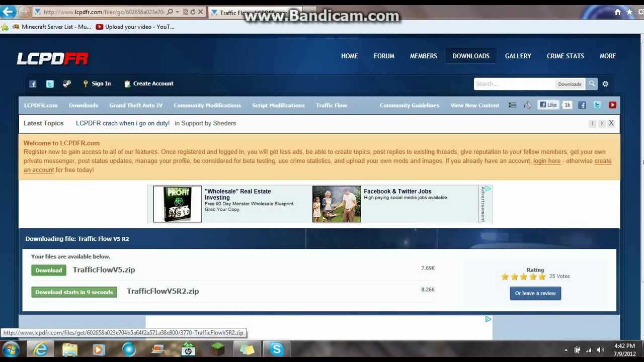Stop loading with the address bar X
This screenshot has height=362, width=644.
pos(201,12)
